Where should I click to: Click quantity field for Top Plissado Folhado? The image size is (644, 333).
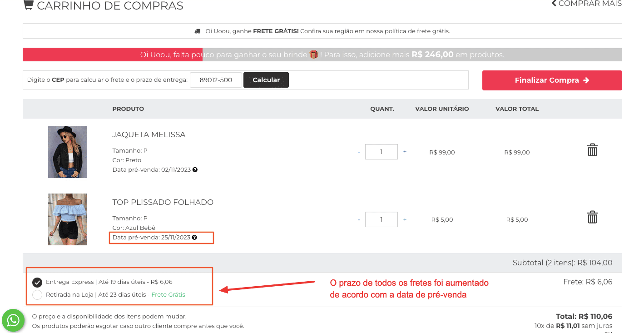(381, 219)
